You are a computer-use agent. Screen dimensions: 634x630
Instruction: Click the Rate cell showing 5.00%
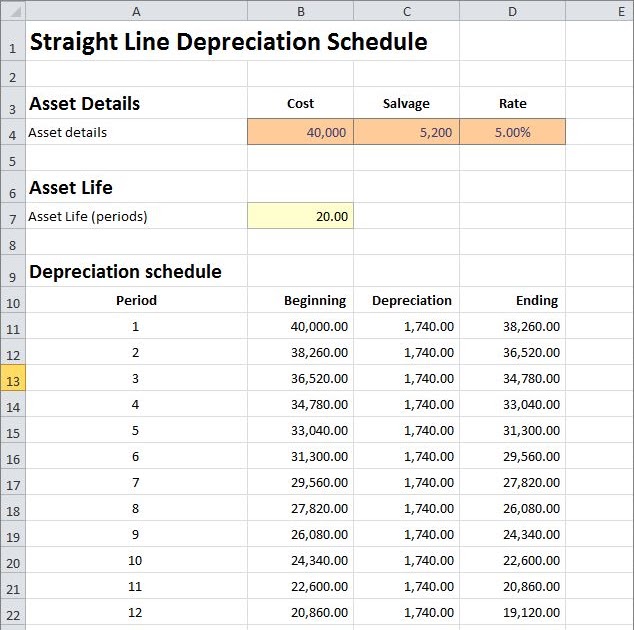[512, 132]
